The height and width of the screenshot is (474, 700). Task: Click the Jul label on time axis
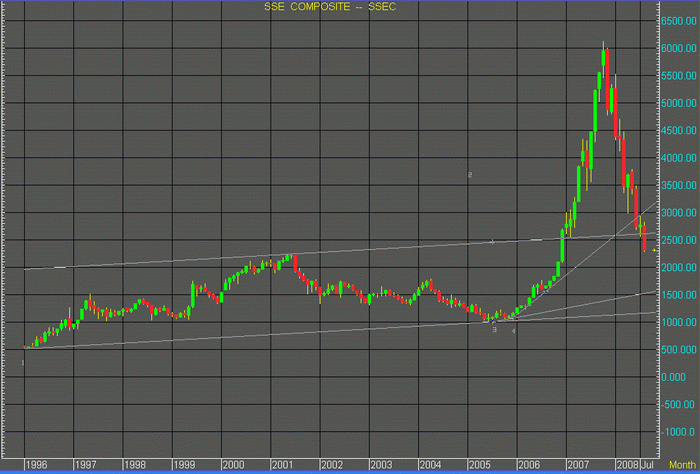648,465
